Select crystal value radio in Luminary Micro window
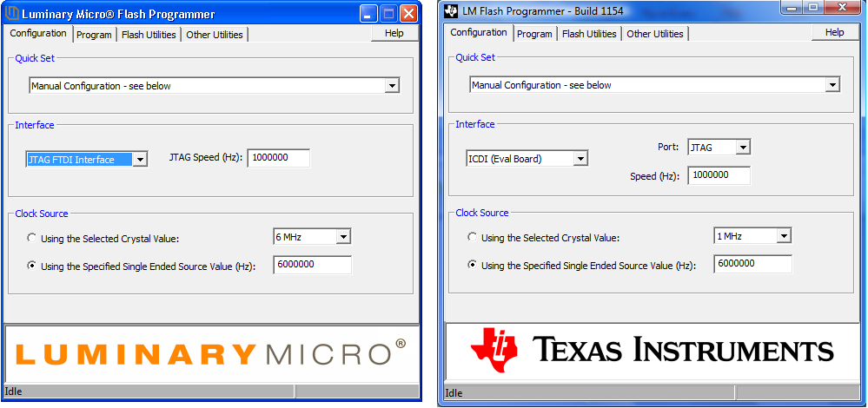868x408 pixels. coord(32,238)
